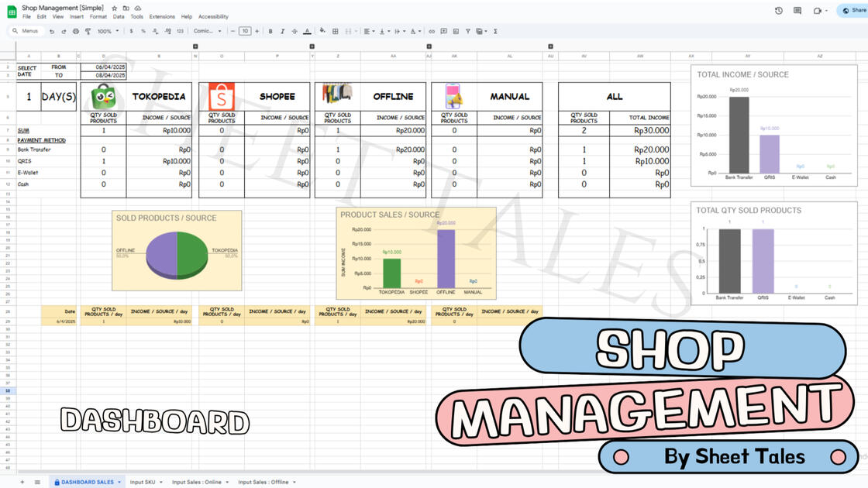Screen dimensions: 868x488
Task: Open the File menu
Action: pos(26,16)
